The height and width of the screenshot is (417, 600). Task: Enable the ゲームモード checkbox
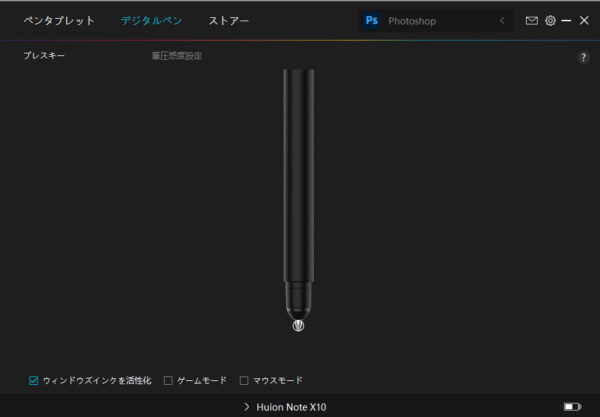click(168, 381)
